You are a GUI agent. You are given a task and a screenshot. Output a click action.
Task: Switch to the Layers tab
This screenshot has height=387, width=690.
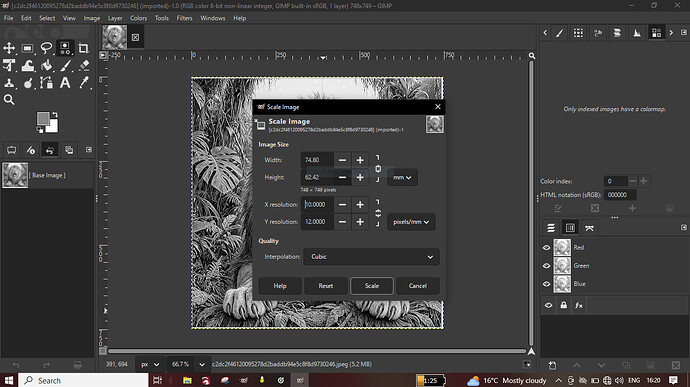click(x=551, y=228)
